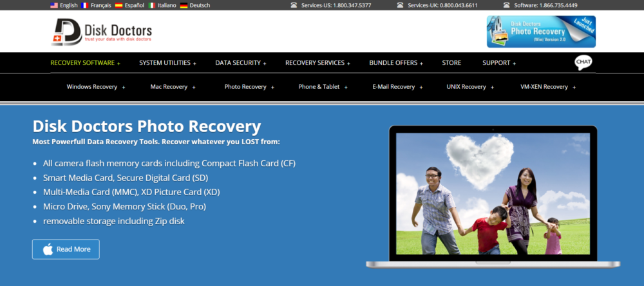Open the Photo Recovery Just Launched banner
The height and width of the screenshot is (286, 644).
(x=541, y=32)
